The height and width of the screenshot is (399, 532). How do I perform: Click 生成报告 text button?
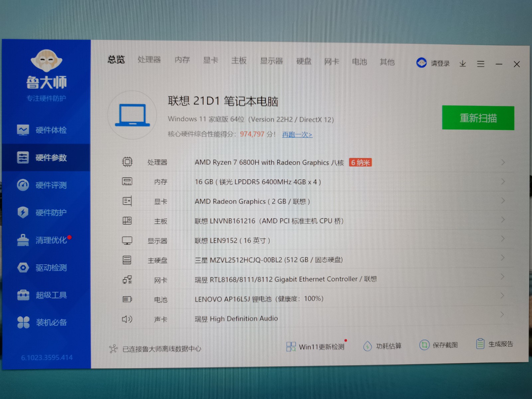coord(501,344)
